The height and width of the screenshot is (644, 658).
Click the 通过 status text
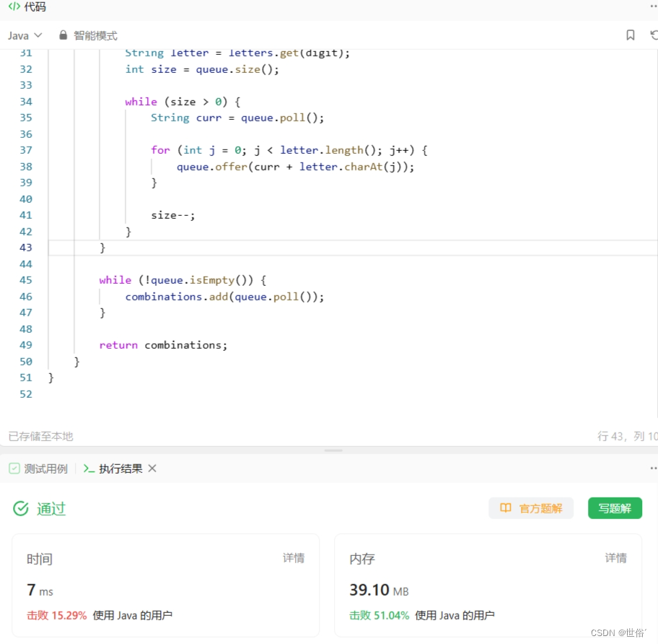tap(51, 509)
